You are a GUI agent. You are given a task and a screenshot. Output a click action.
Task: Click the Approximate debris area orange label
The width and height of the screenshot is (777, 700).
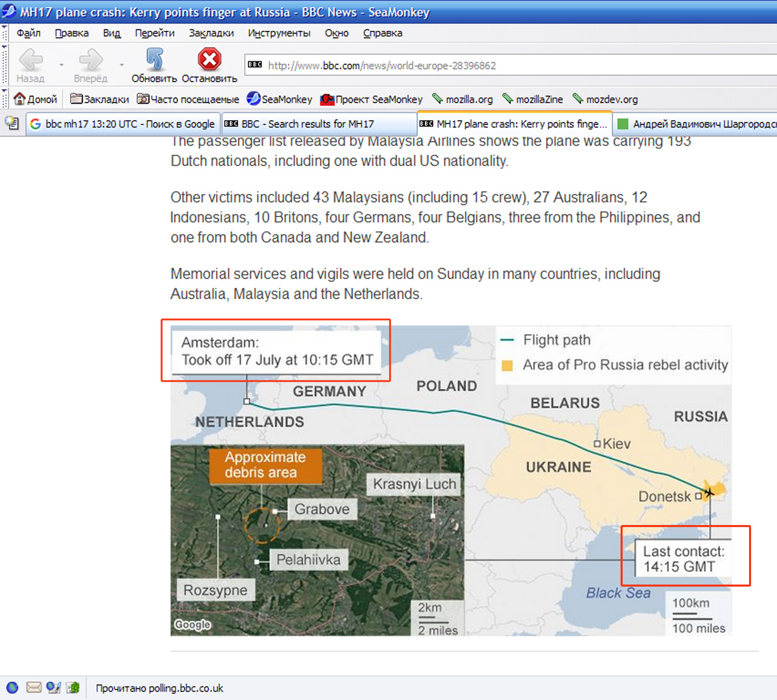265,465
